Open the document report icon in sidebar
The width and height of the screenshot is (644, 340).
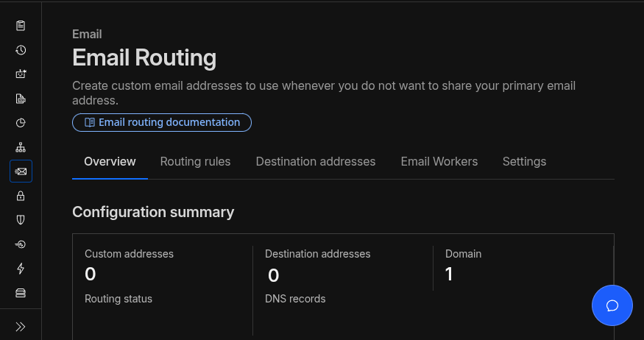tap(21, 99)
